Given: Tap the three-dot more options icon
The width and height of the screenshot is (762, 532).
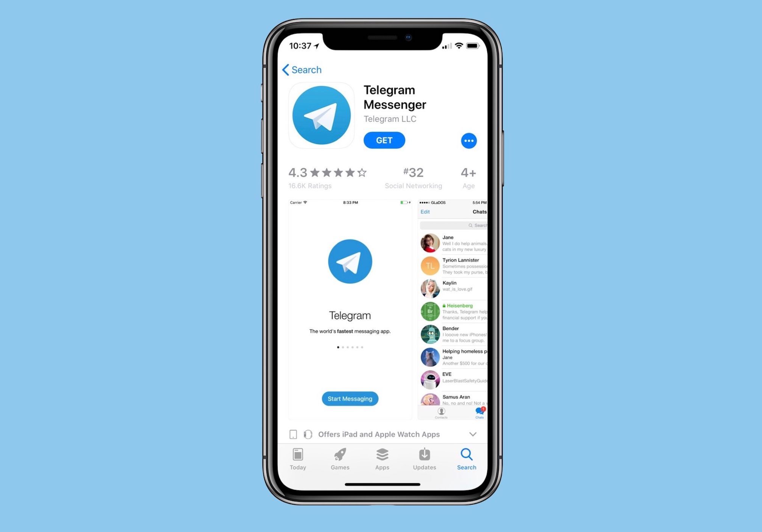Looking at the screenshot, I should [469, 141].
